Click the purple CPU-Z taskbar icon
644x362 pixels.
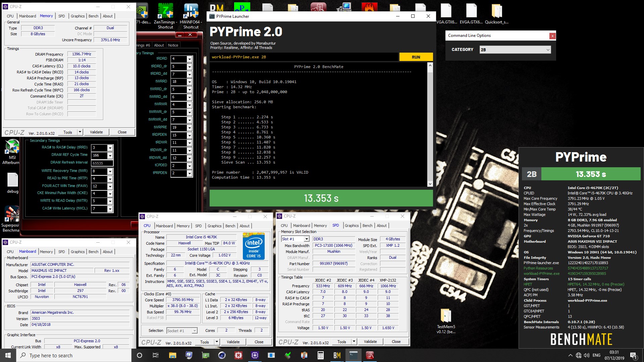tap(255, 355)
